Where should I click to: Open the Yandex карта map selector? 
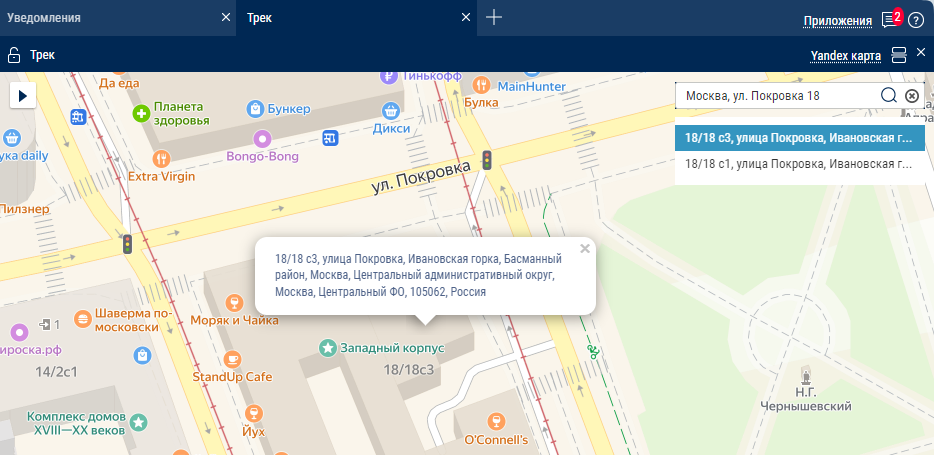[x=845, y=56]
